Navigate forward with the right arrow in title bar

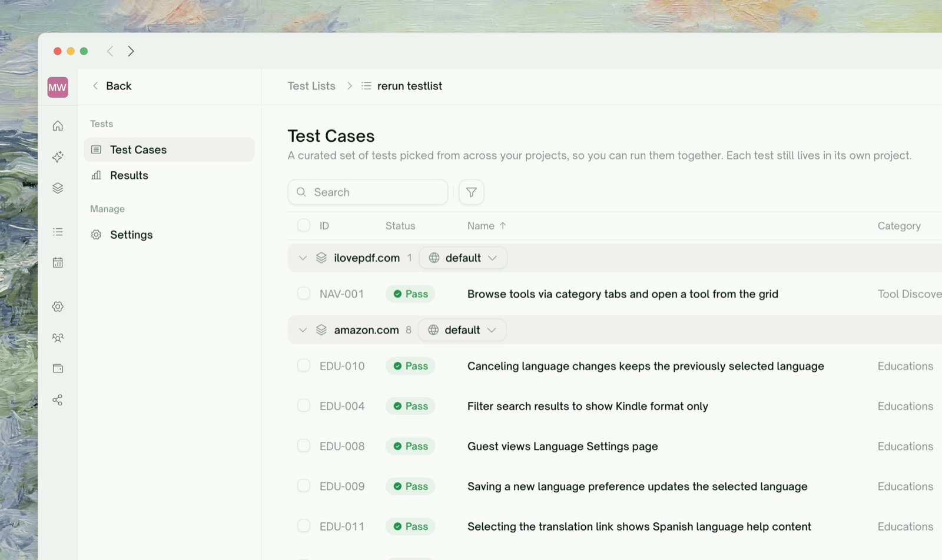click(x=131, y=51)
